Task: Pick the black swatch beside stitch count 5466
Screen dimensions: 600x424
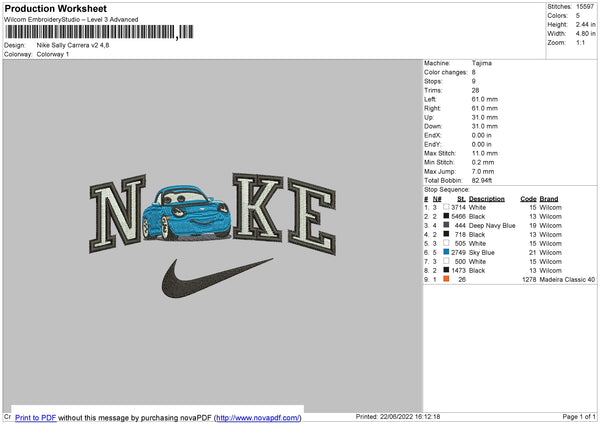Action: pos(446,216)
